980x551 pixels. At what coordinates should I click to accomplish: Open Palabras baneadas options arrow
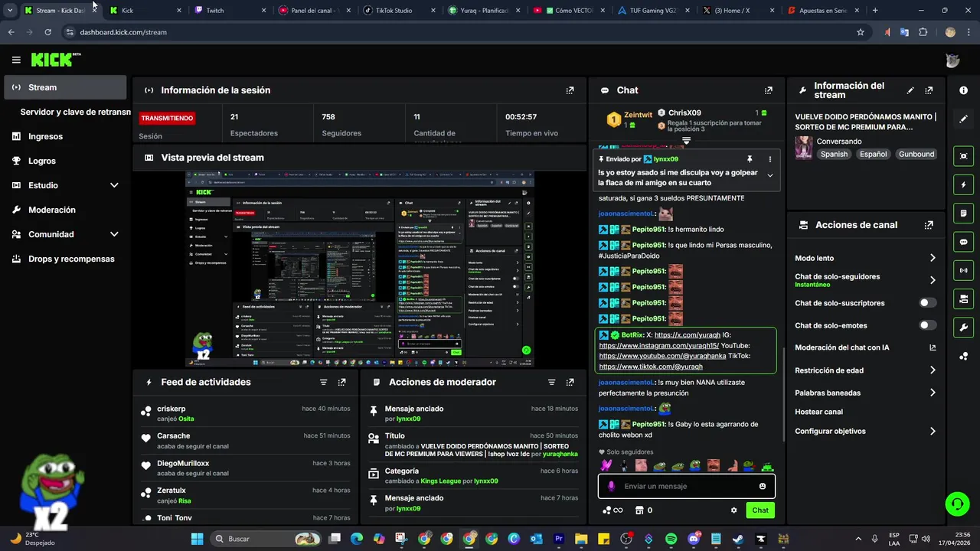click(x=933, y=393)
